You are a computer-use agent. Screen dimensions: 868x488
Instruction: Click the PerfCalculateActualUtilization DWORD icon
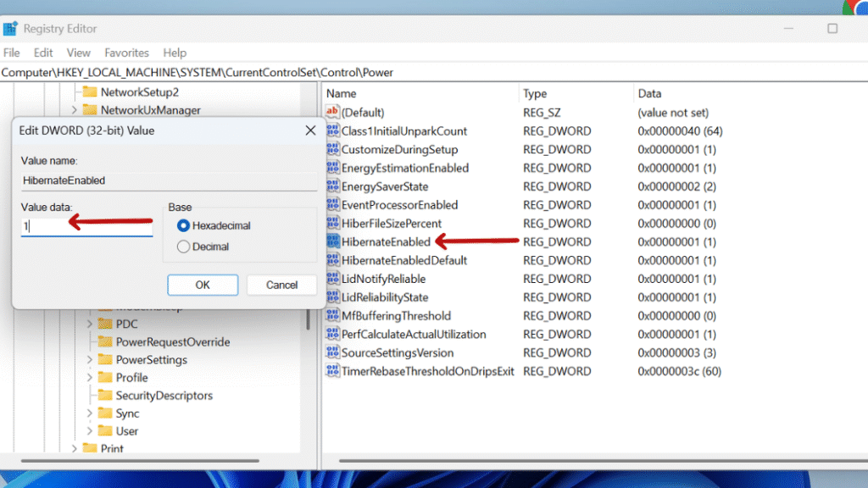point(332,334)
